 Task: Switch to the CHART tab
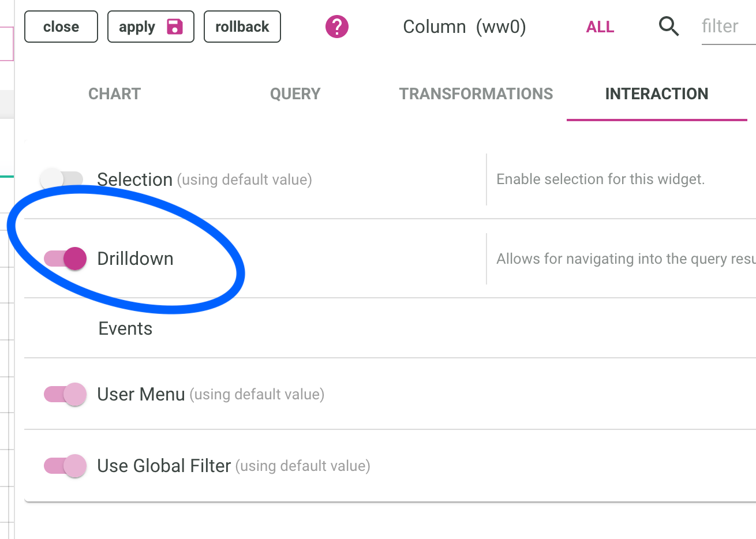pos(114,94)
